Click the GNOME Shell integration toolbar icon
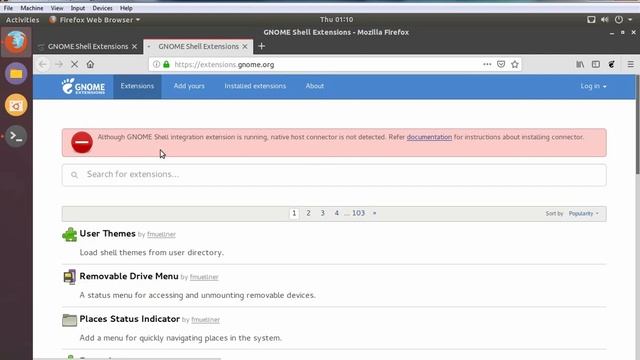Screen dimensions: 640x360 pyautogui.click(x=611, y=64)
